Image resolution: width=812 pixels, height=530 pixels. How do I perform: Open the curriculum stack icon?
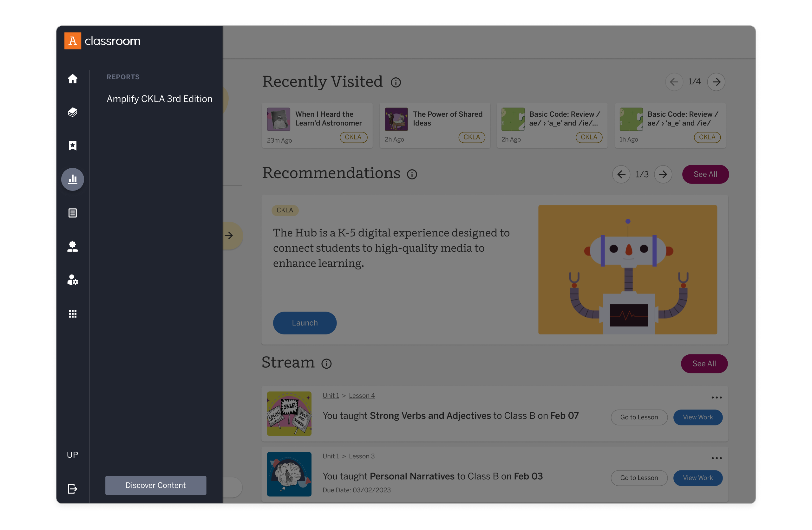pos(72,112)
